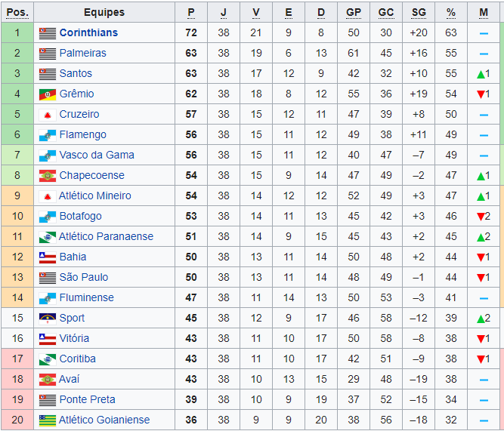
Task: Open the Palmeiras team link
Action: [82, 54]
